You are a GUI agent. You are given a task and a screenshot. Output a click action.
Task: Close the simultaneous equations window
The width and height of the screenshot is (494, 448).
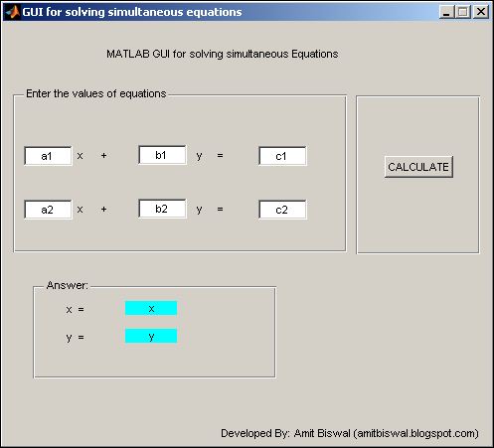click(481, 12)
